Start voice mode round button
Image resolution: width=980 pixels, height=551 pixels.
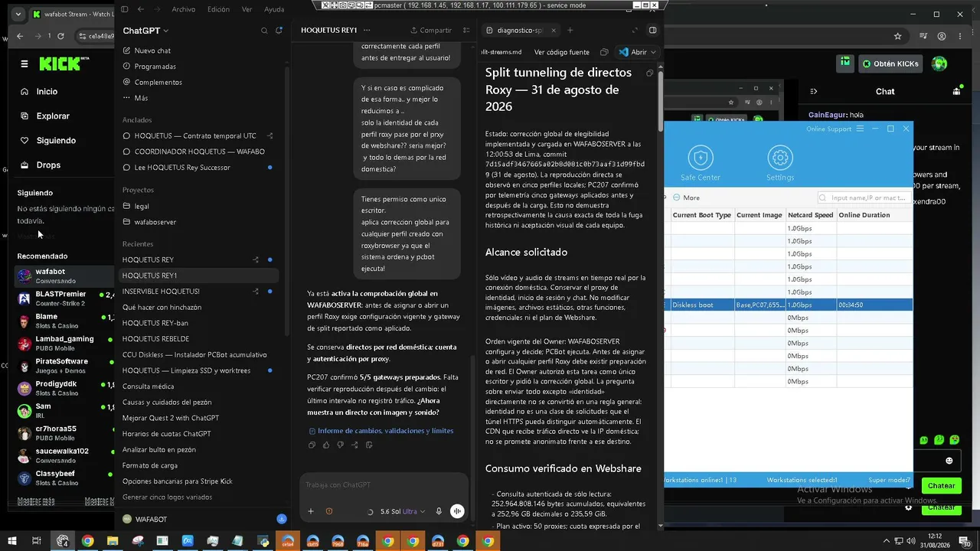457,511
